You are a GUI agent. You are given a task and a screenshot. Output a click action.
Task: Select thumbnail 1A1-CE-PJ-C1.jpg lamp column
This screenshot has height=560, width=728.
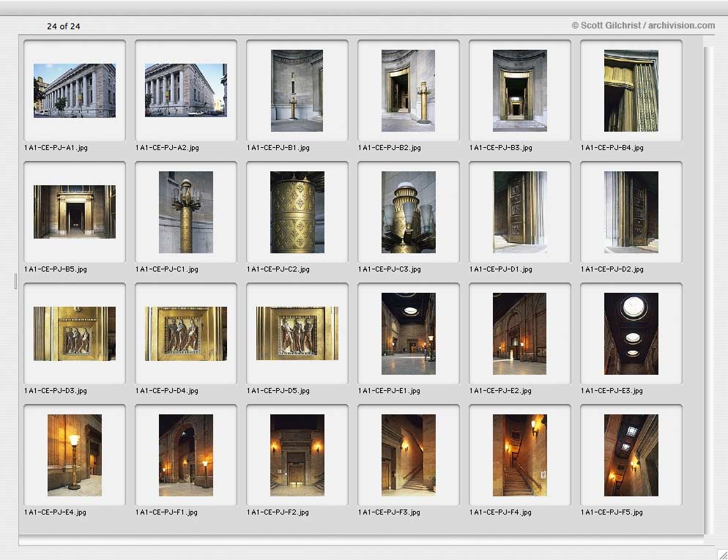tap(186, 212)
